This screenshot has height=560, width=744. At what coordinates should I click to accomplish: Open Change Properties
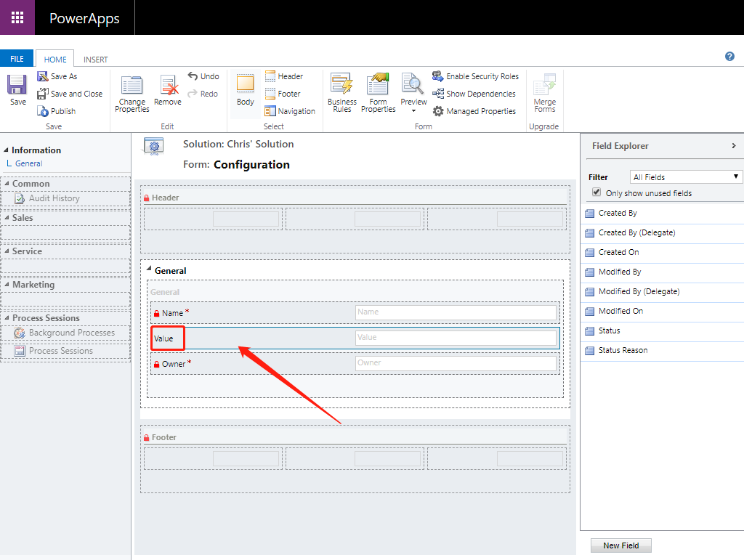point(132,94)
